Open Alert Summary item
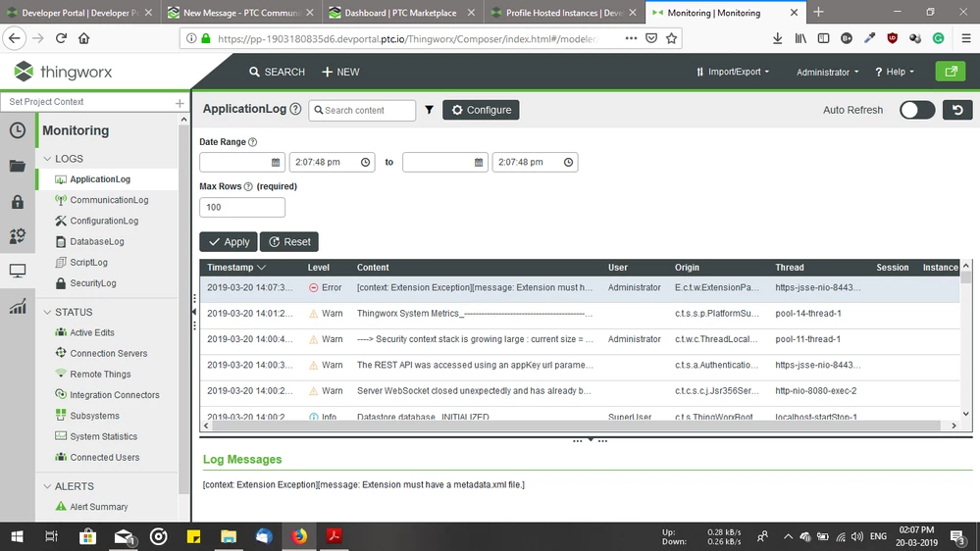The height and width of the screenshot is (551, 980). (x=98, y=507)
